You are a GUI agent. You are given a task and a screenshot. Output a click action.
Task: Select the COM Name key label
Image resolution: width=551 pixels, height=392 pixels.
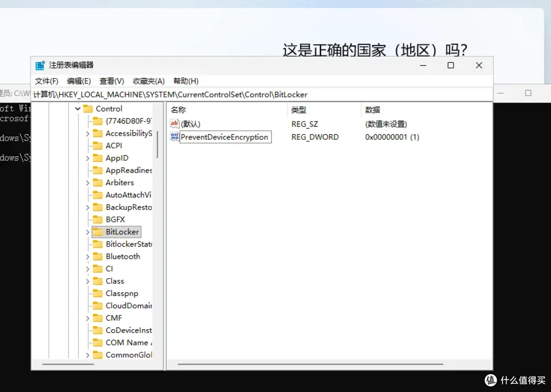pyautogui.click(x=129, y=342)
